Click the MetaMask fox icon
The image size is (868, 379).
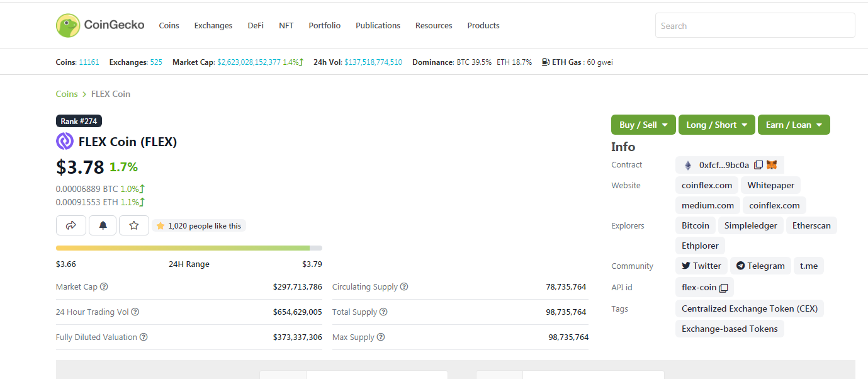(x=772, y=165)
